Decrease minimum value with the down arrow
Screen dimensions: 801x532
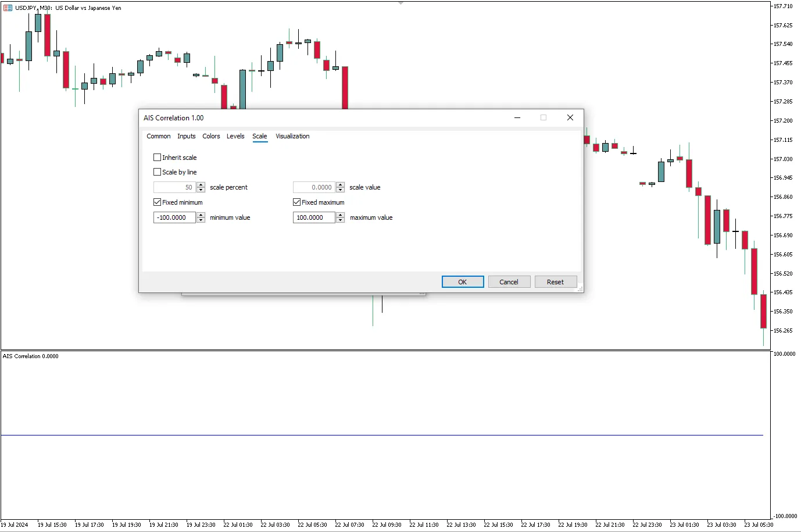tap(201, 220)
